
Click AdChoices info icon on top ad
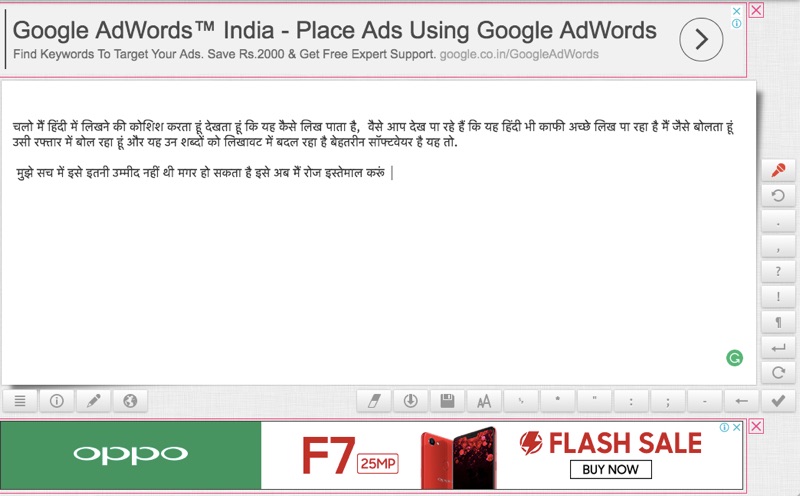coord(736,23)
